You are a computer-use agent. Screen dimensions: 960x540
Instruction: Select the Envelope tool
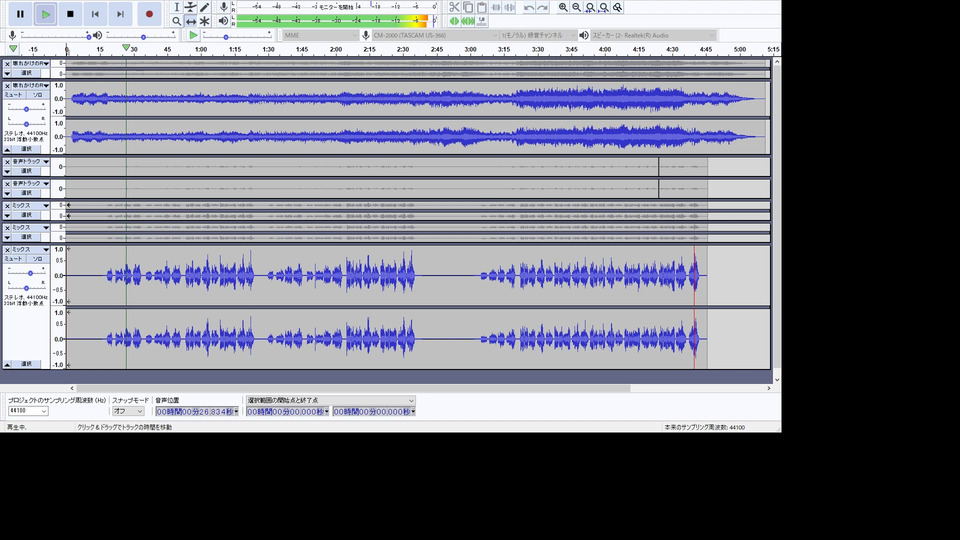190,7
